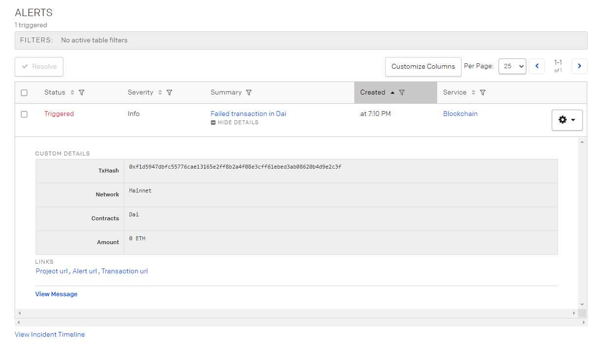Image resolution: width=598 pixels, height=364 pixels.
Task: Click the details panel scroll right arrow
Action: [575, 313]
